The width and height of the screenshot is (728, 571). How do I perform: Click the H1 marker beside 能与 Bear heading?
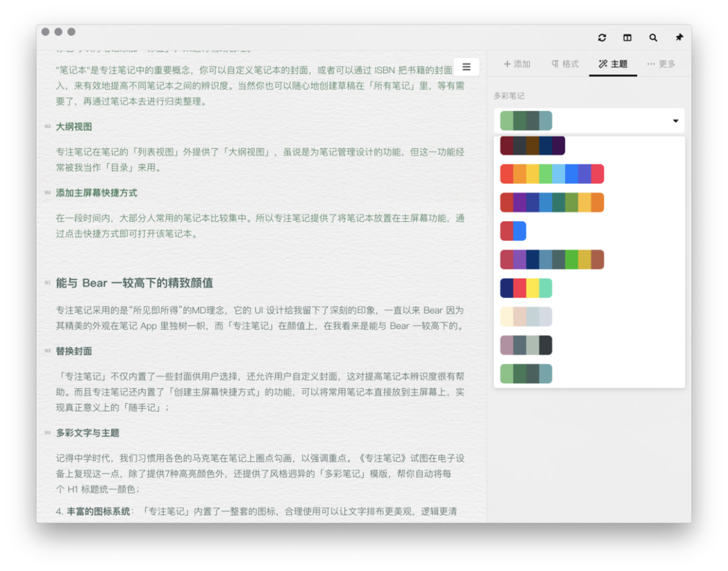click(x=47, y=282)
